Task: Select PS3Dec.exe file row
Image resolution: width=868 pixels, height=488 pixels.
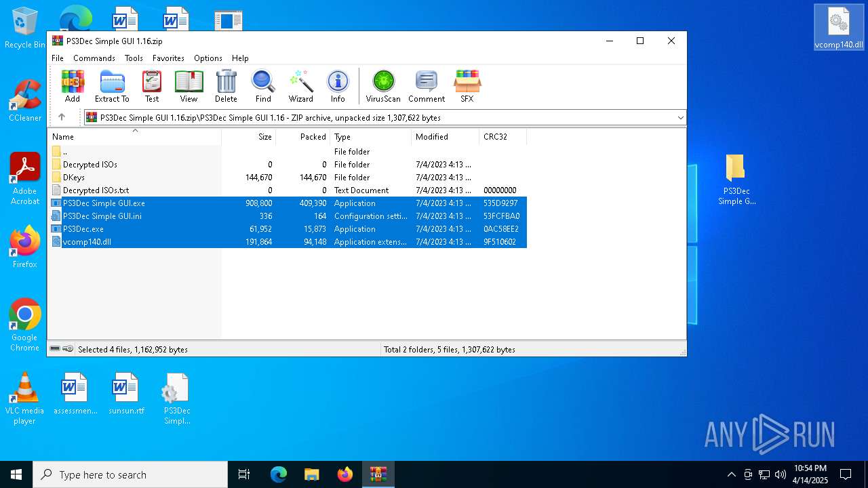Action: coord(288,229)
